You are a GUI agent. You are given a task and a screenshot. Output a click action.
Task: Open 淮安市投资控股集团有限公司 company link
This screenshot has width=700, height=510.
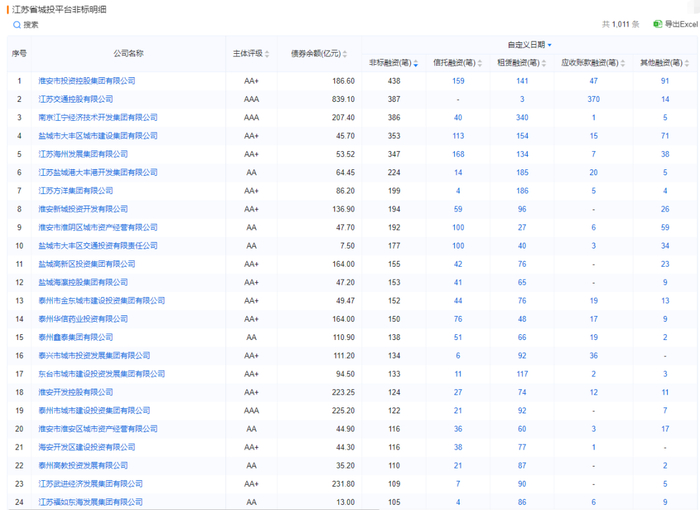[x=87, y=81]
